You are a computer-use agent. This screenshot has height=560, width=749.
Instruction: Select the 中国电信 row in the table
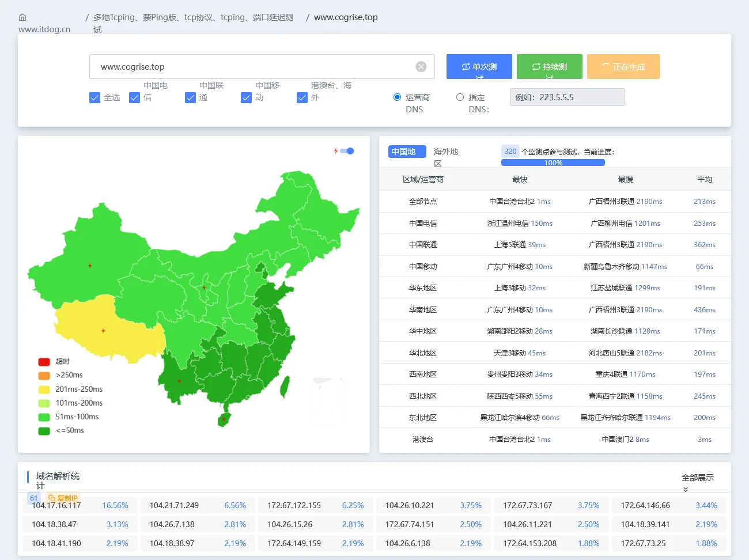point(555,223)
